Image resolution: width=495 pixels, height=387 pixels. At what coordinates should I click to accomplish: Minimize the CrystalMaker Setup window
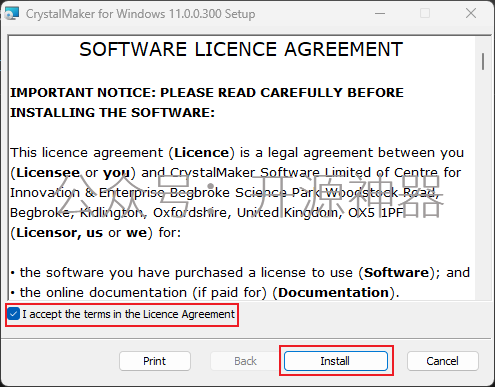[x=380, y=14]
